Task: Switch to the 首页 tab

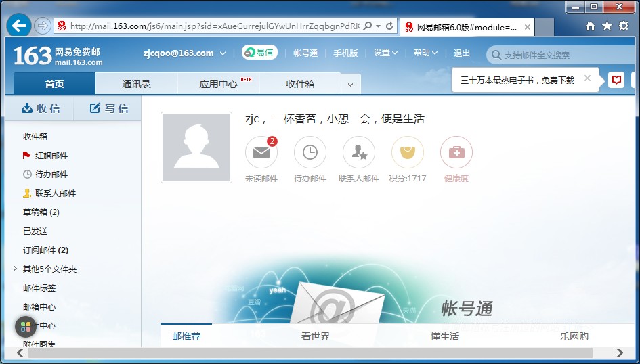Action: [55, 84]
